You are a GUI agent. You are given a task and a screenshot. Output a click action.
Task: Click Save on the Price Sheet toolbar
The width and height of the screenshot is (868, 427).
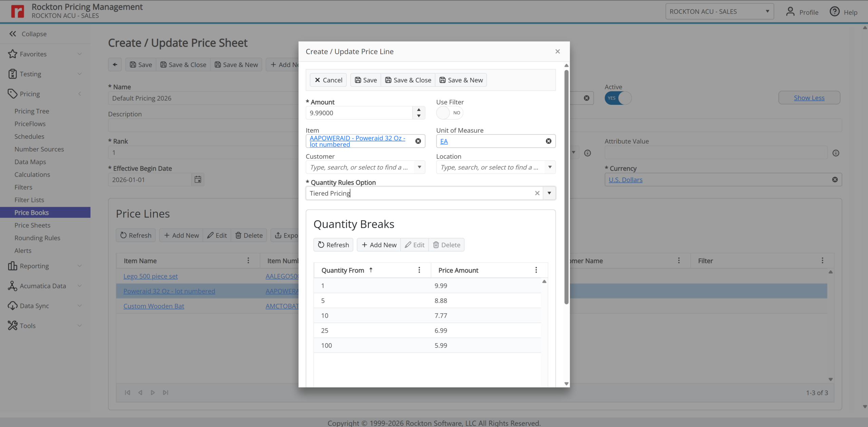(141, 64)
